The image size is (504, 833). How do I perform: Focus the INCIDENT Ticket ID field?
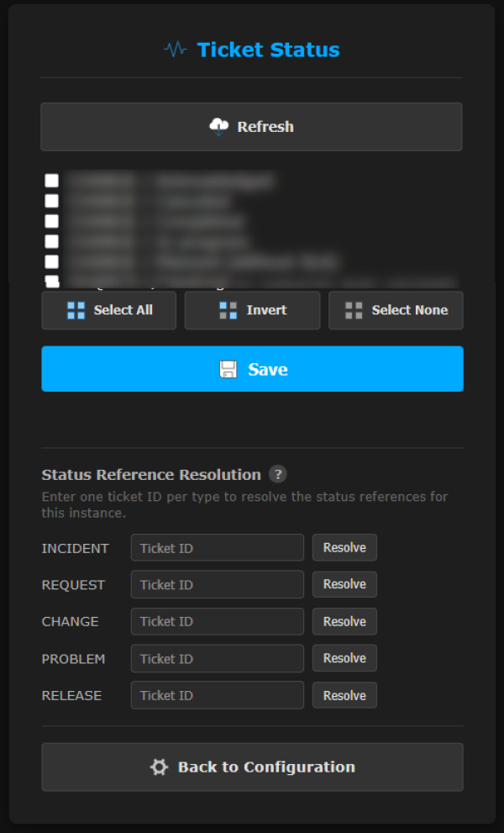[217, 548]
